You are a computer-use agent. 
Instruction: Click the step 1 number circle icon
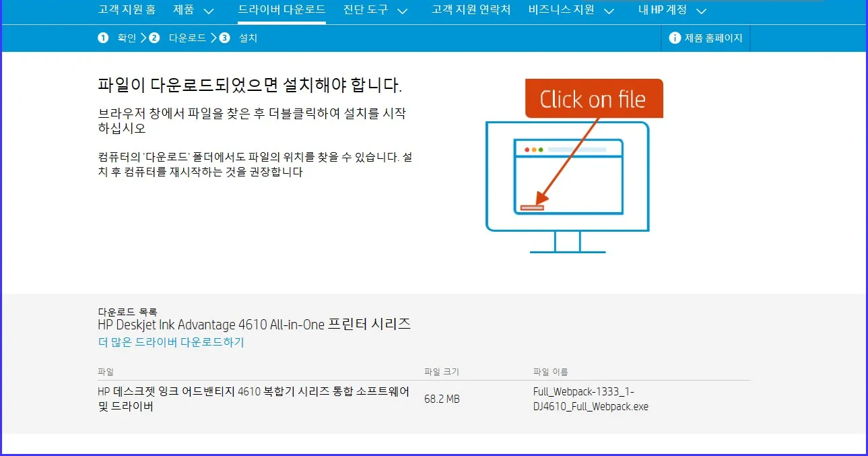(103, 38)
